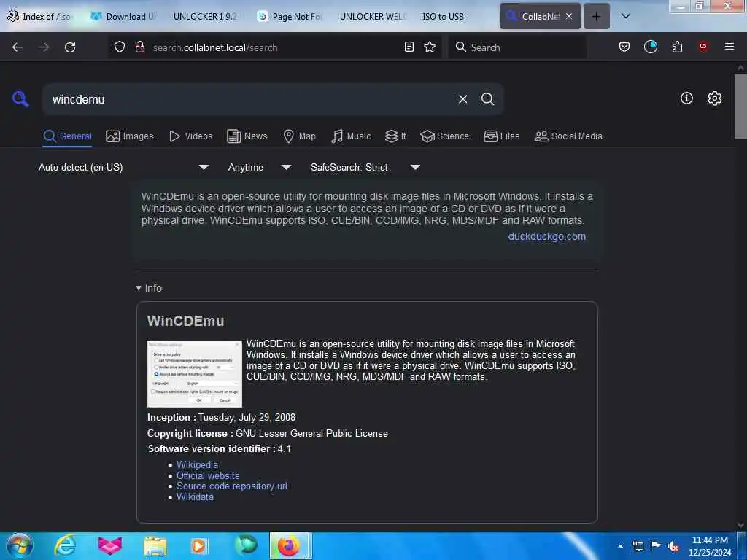Switch to the UNLOCKER WELC tab
The height and width of the screenshot is (560, 747).
click(x=372, y=16)
